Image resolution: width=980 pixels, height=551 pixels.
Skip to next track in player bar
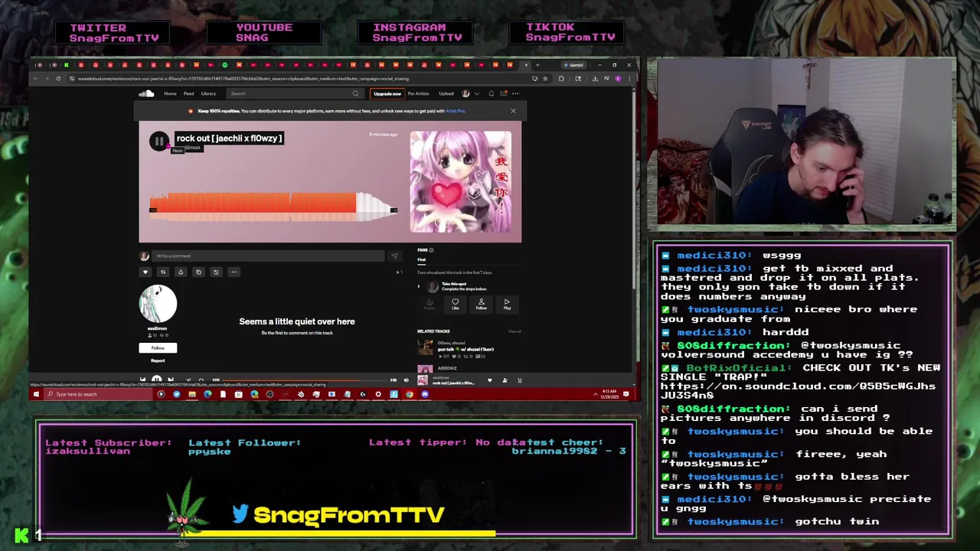pyautogui.click(x=171, y=380)
